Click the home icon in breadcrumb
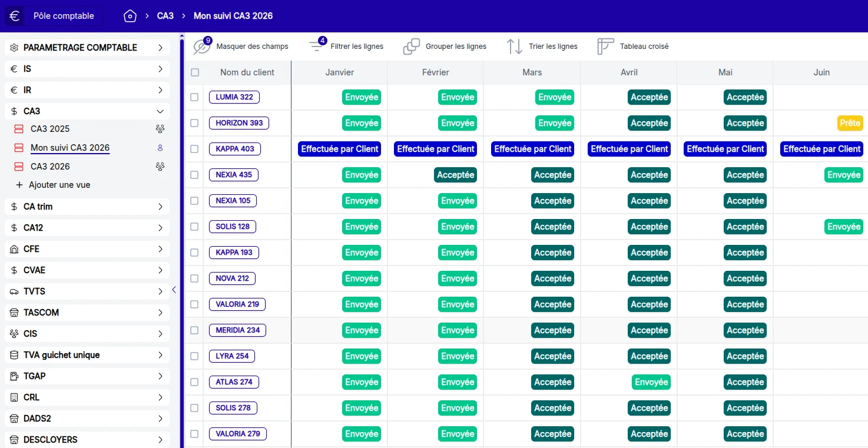 click(130, 16)
